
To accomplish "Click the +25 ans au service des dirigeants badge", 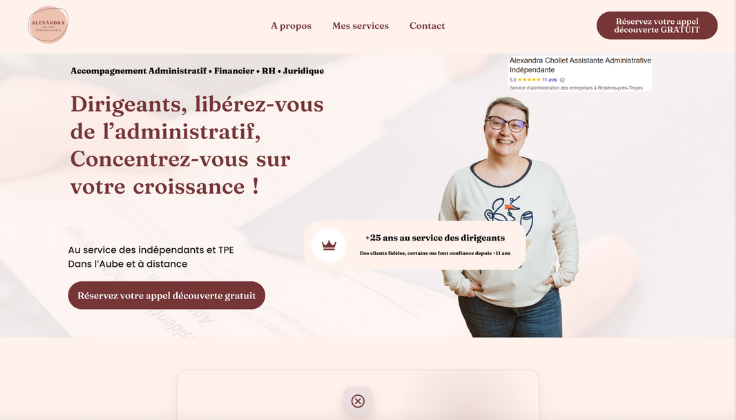I will coord(415,245).
